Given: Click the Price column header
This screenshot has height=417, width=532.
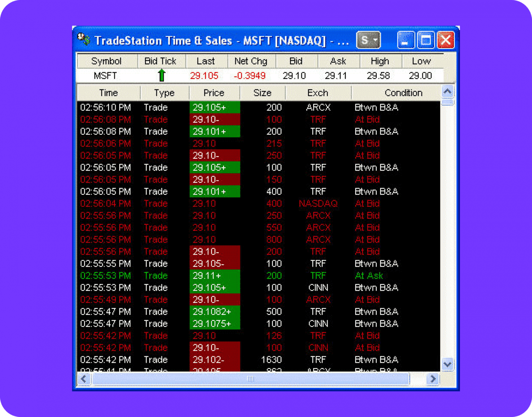Looking at the screenshot, I should click(x=214, y=93).
